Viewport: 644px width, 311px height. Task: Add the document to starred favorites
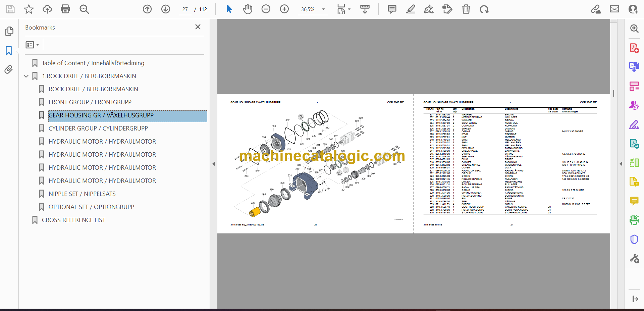pos(29,9)
